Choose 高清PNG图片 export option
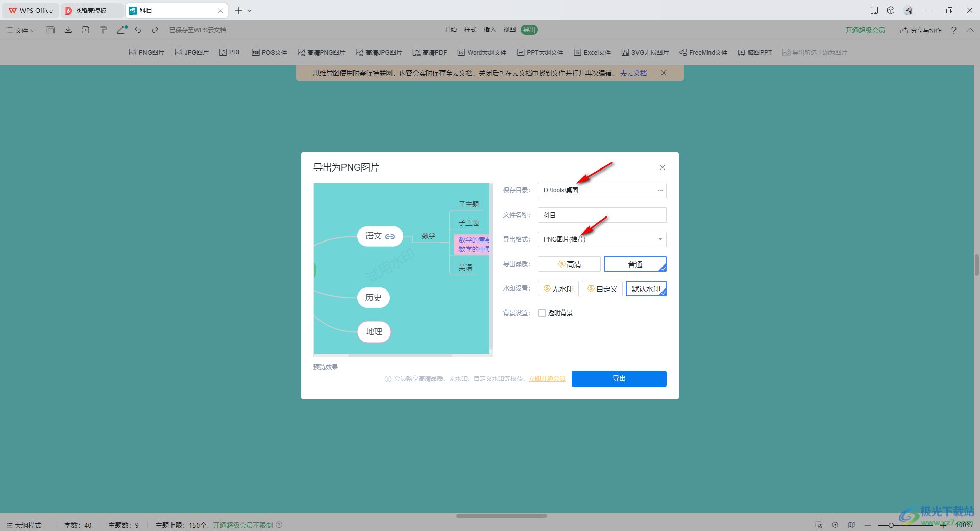The image size is (980, 531). pos(322,52)
